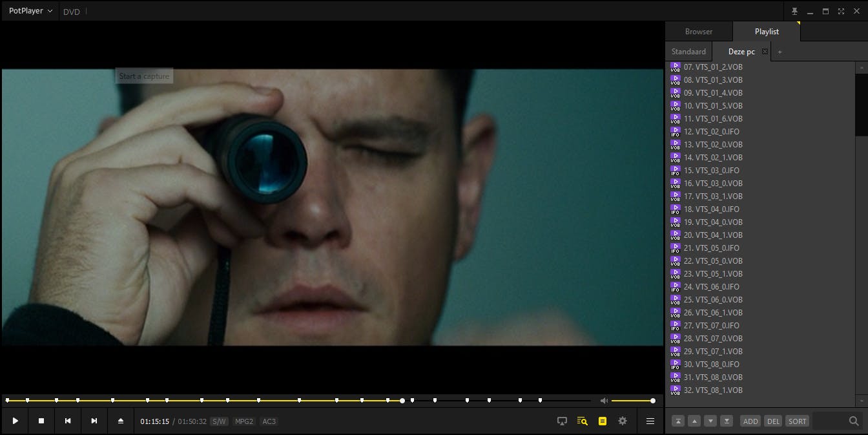
Task: Mute audio with the speaker icon
Action: (603, 401)
